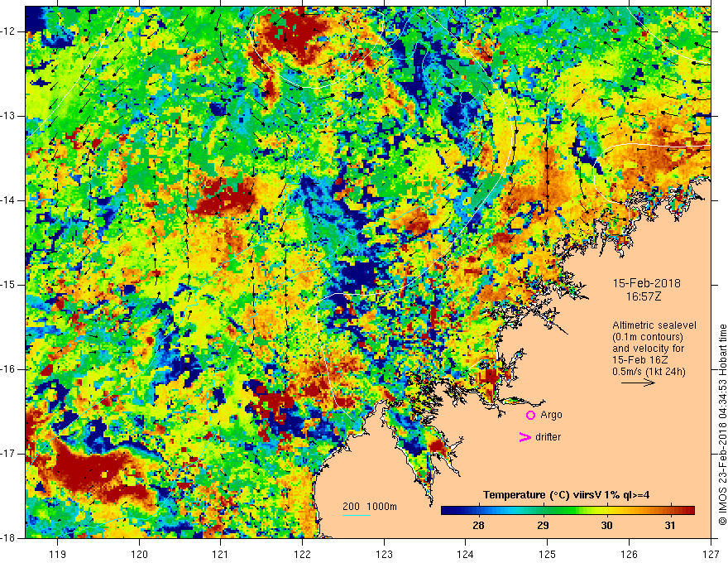Click the 'Argo' legend label
Screen dimensions: 728x563
[551, 415]
